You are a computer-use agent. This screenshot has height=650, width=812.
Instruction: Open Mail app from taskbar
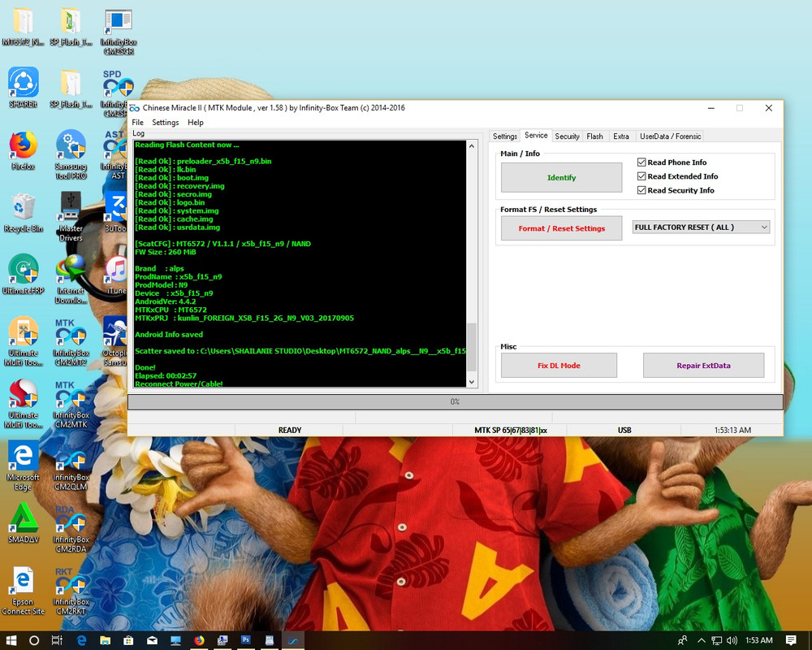tap(153, 640)
